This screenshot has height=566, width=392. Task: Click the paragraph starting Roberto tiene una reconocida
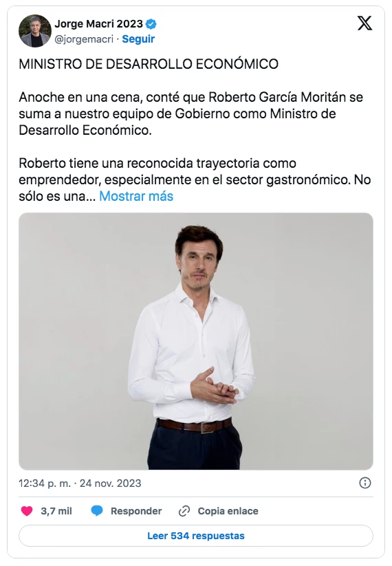tap(195, 179)
